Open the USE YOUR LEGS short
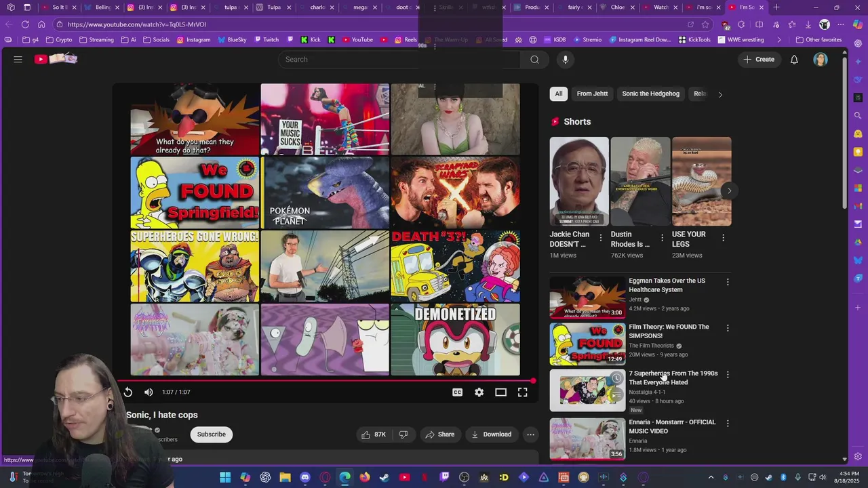This screenshot has width=868, height=488. (x=701, y=182)
